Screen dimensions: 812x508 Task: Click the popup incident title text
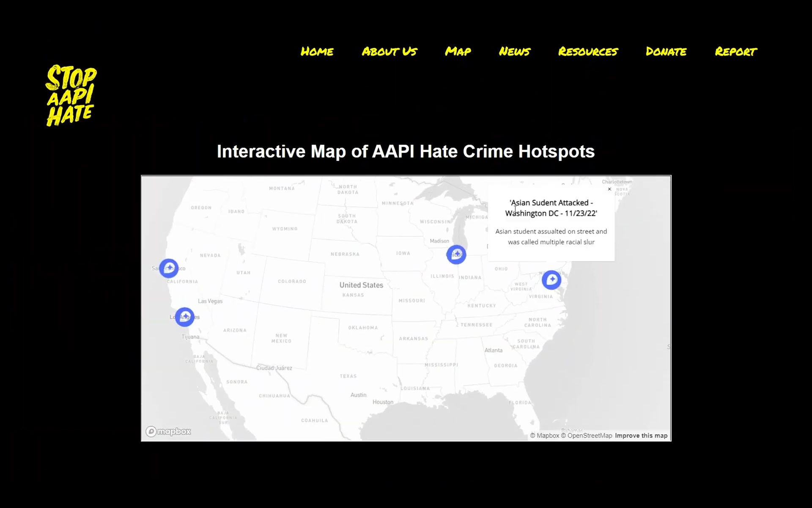[x=551, y=208]
